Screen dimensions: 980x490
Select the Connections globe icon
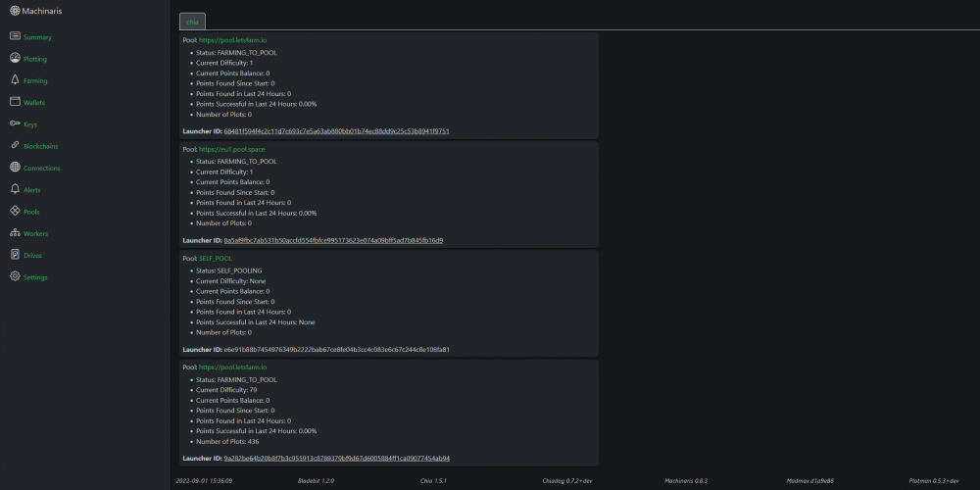coord(15,168)
